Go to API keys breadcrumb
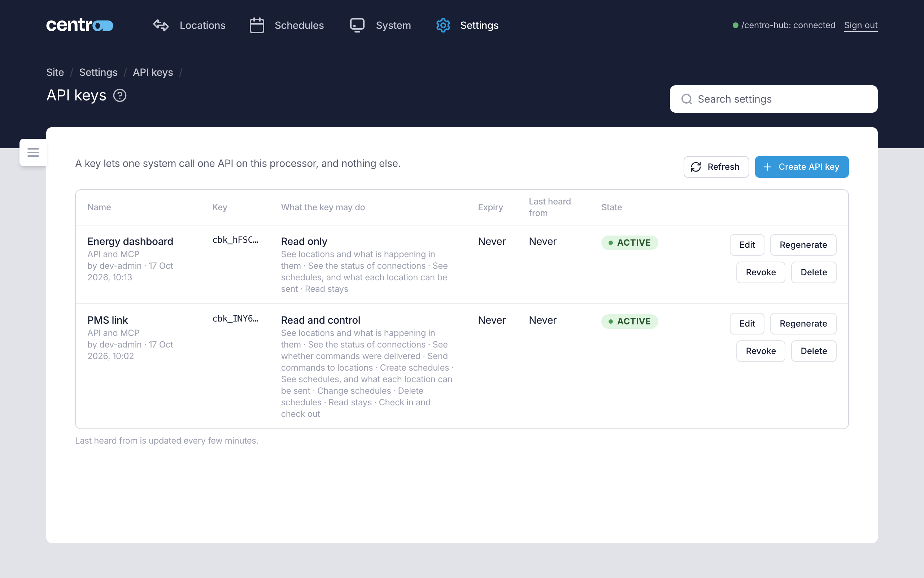The width and height of the screenshot is (924, 578). pyautogui.click(x=153, y=72)
